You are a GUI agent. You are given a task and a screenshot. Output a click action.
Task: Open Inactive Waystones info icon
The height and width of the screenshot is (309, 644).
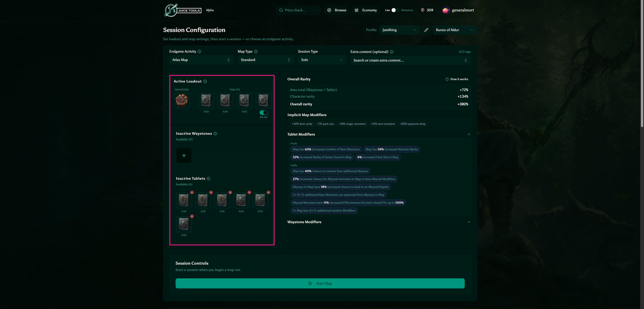tap(215, 134)
